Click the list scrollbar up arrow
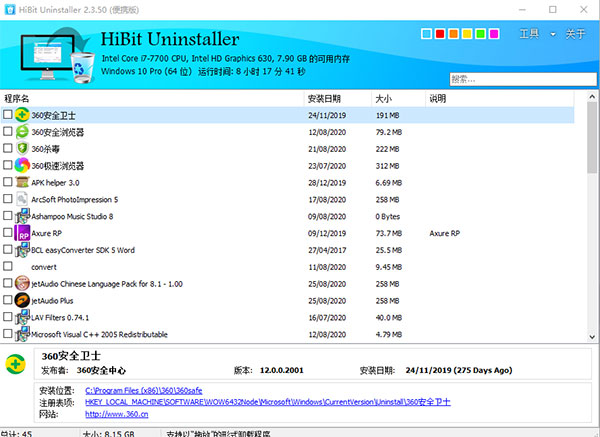Viewport: 600px width, 437px height. [592, 97]
